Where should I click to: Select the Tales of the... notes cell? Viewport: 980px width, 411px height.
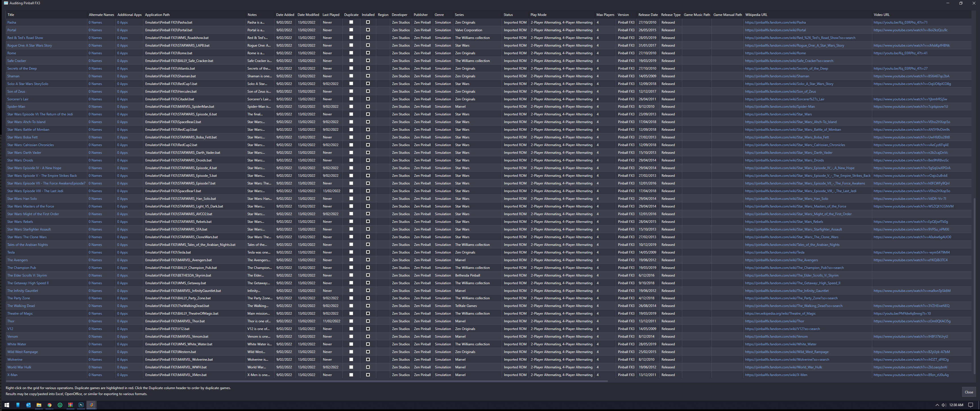pyautogui.click(x=260, y=245)
